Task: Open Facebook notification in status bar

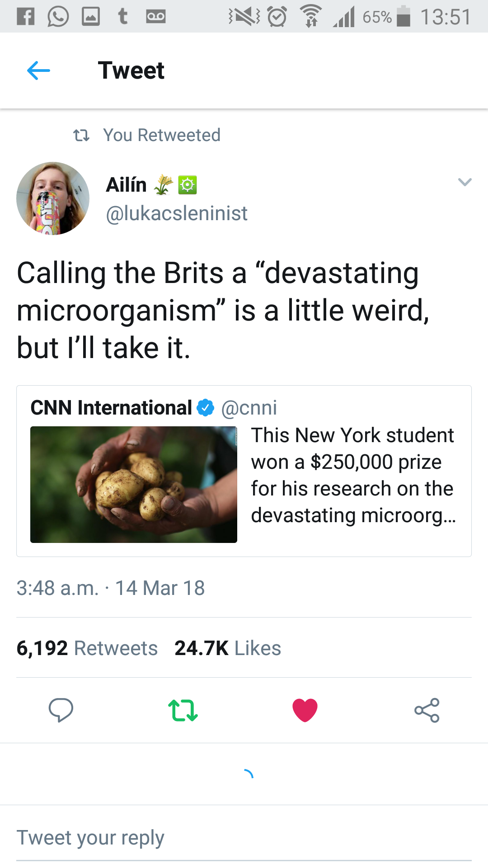Action: (x=26, y=17)
